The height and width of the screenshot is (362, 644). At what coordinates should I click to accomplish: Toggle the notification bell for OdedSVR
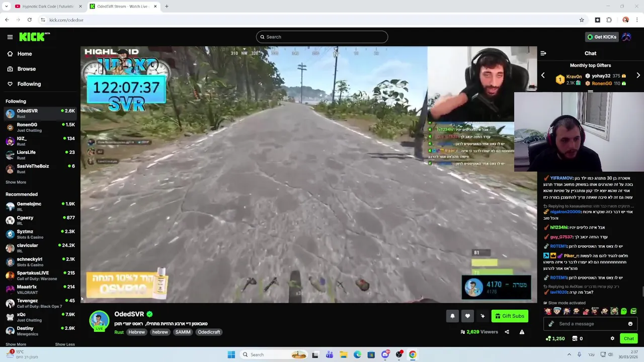pyautogui.click(x=452, y=316)
